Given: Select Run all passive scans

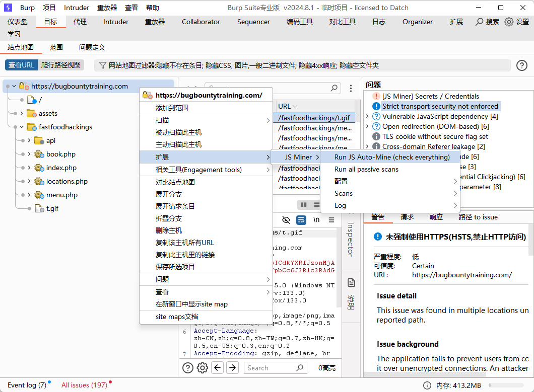Looking at the screenshot, I should point(390,169).
